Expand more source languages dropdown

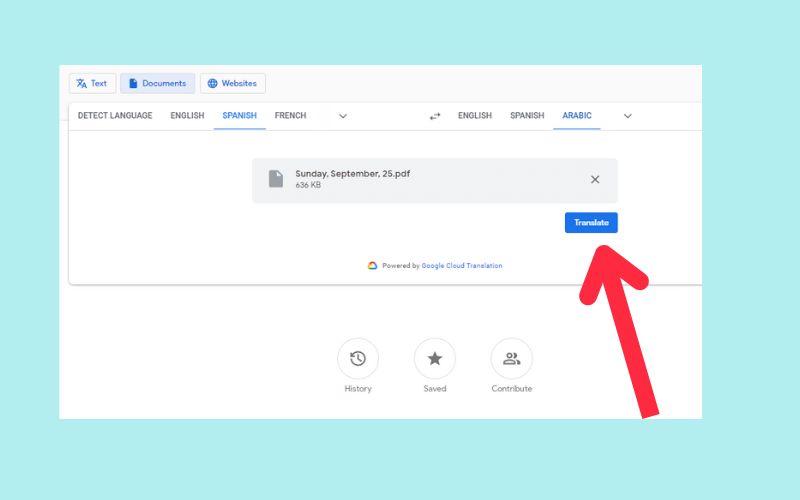343,116
